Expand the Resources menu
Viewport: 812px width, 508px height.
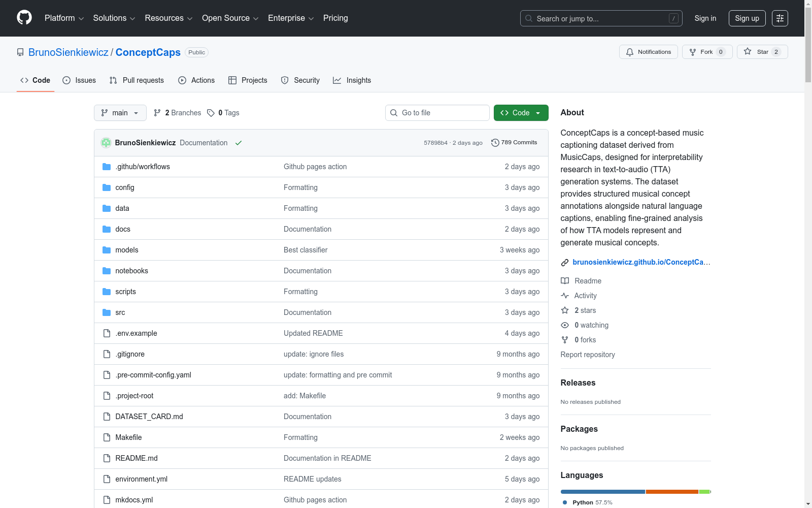pos(168,18)
